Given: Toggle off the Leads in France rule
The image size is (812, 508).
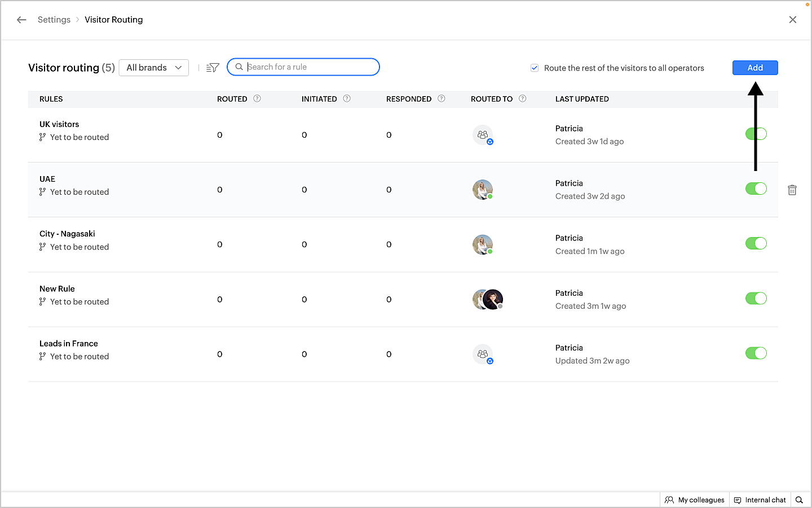Looking at the screenshot, I should click(x=756, y=353).
